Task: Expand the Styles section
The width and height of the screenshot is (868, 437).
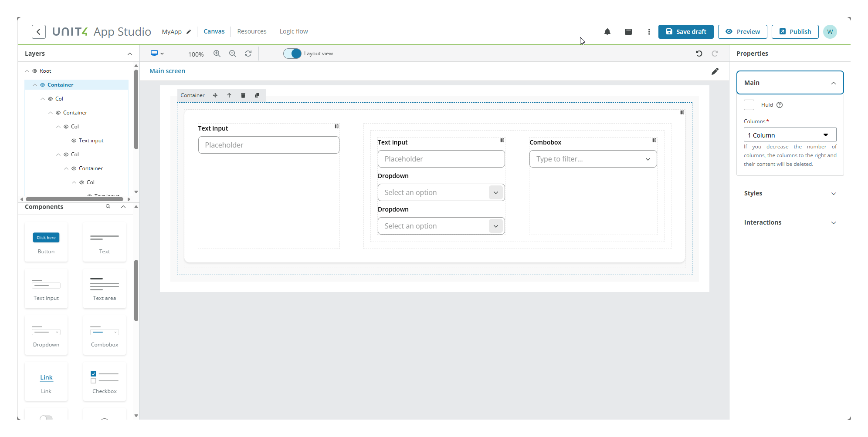Action: [x=790, y=193]
